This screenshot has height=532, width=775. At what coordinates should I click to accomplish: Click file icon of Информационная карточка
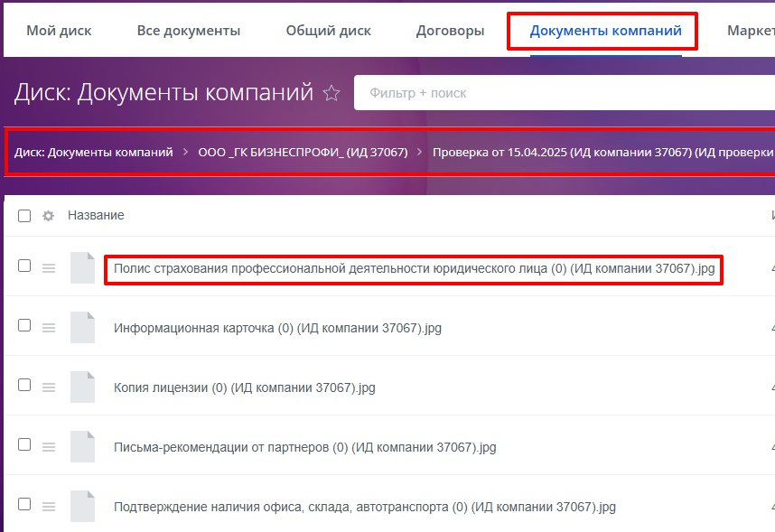[x=82, y=327]
